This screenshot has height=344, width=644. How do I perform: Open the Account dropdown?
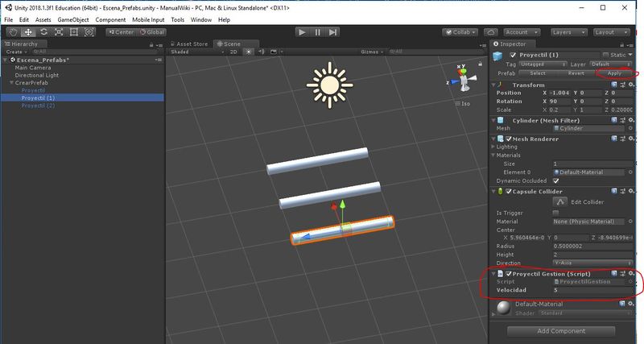pos(522,32)
